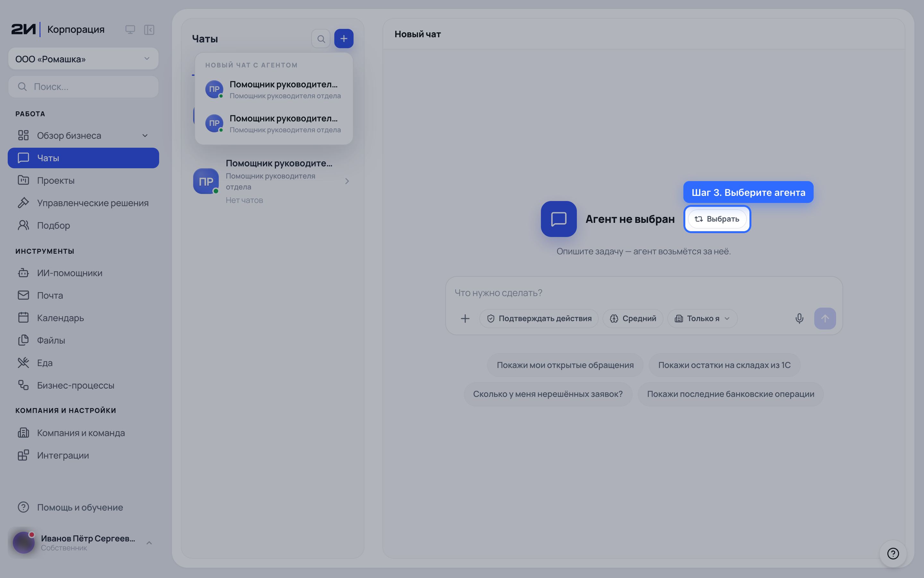
Task: Open chat search magnifier button
Action: (321, 39)
